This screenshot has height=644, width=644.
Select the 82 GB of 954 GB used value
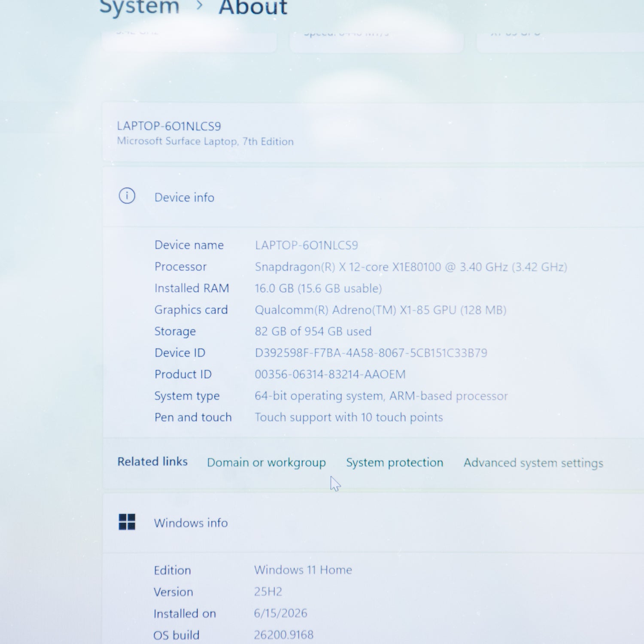(313, 331)
